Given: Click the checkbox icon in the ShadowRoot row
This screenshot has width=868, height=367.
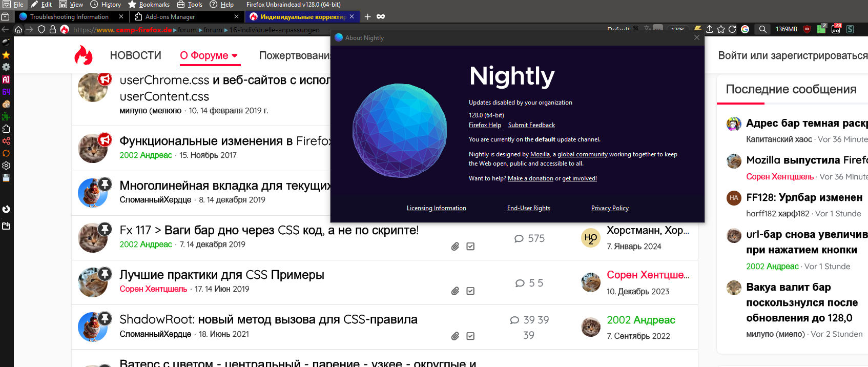Looking at the screenshot, I should pos(470,336).
